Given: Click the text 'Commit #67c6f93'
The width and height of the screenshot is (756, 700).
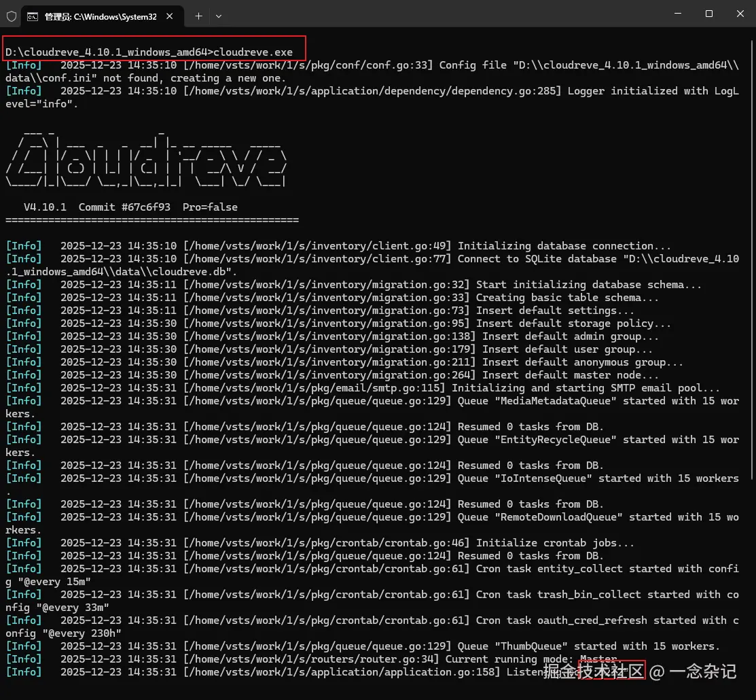Looking at the screenshot, I should click(x=124, y=207).
